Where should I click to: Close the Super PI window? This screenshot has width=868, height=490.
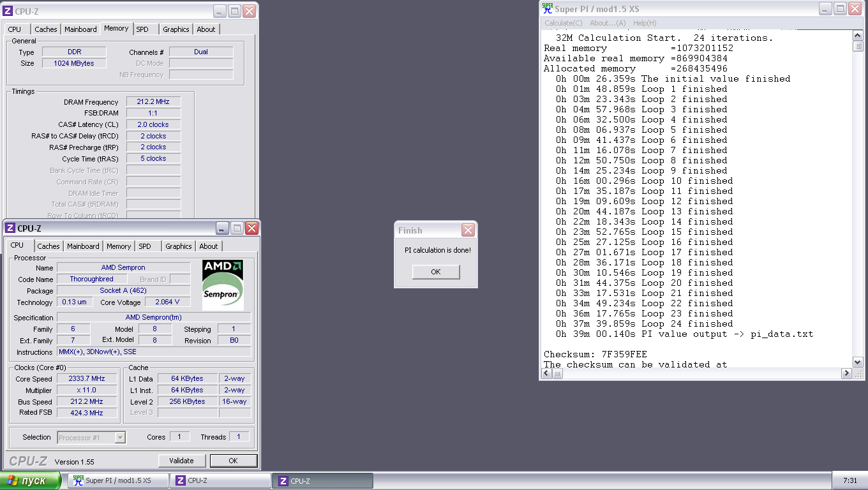point(854,8)
